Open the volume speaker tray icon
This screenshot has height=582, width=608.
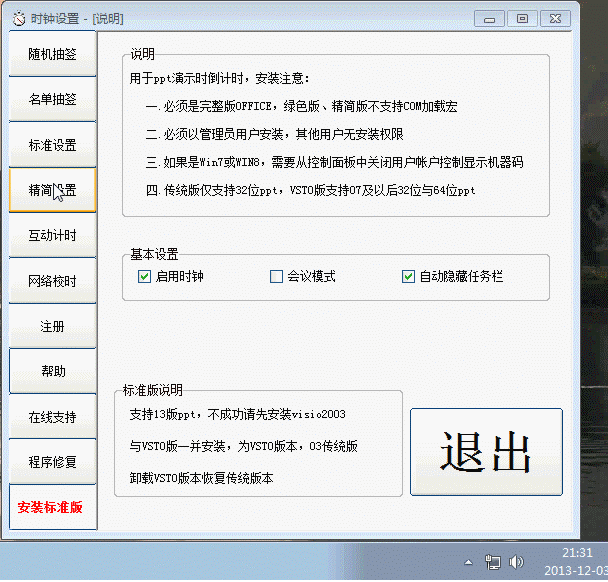click(x=516, y=562)
